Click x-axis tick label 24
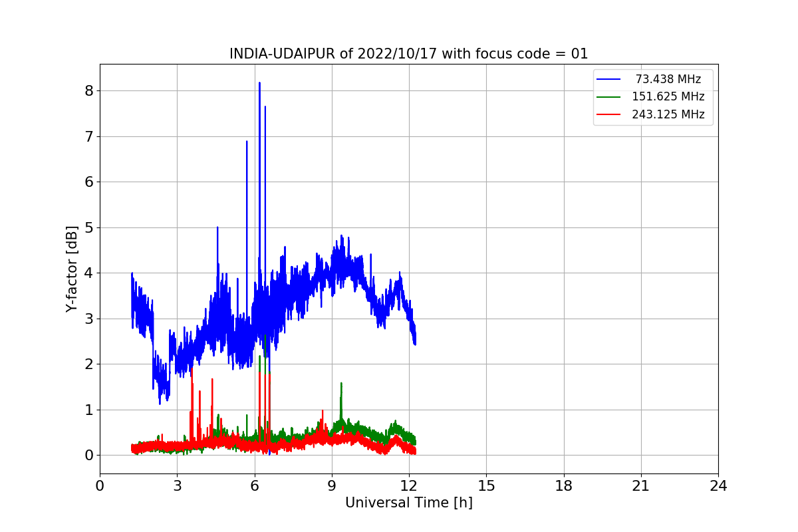This screenshot has width=798, height=532. [x=718, y=485]
